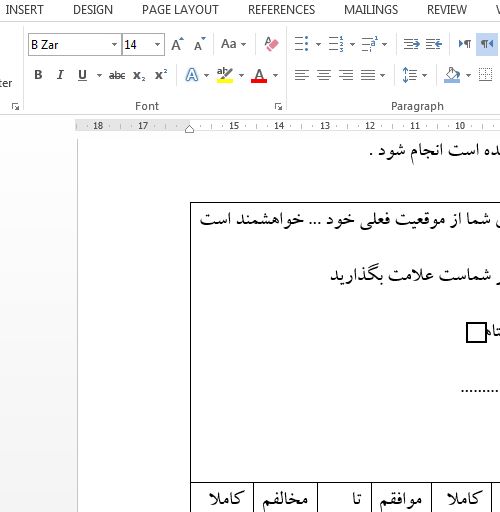Align text right

pyautogui.click(x=346, y=75)
